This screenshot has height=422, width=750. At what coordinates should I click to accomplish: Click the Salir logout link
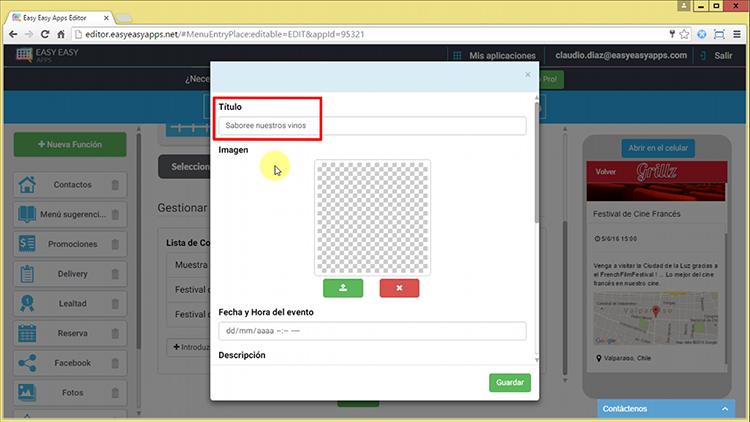click(722, 56)
